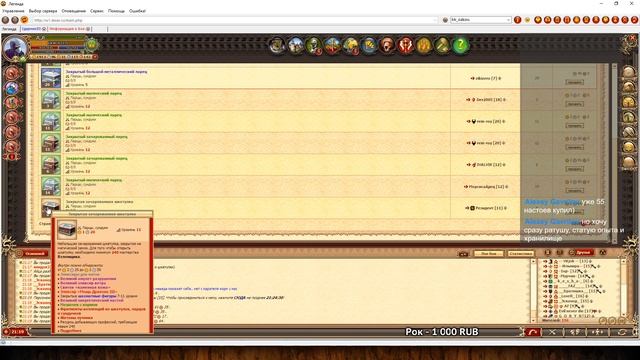Click the orange refresh page button
This screenshot has height=360, width=640.
24,20
